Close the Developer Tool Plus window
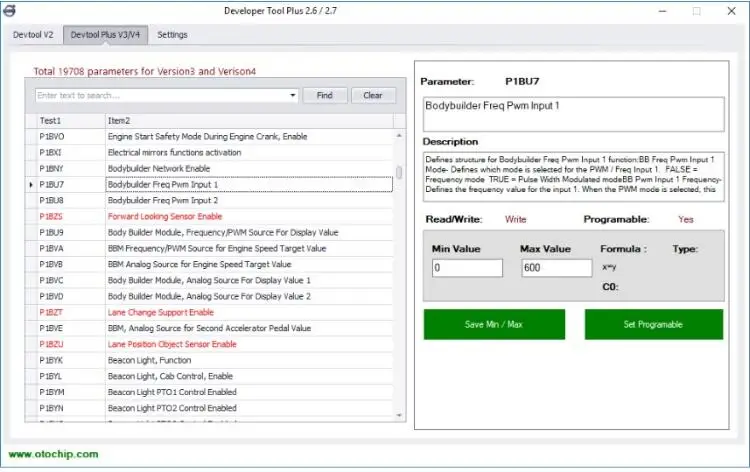 tap(731, 11)
